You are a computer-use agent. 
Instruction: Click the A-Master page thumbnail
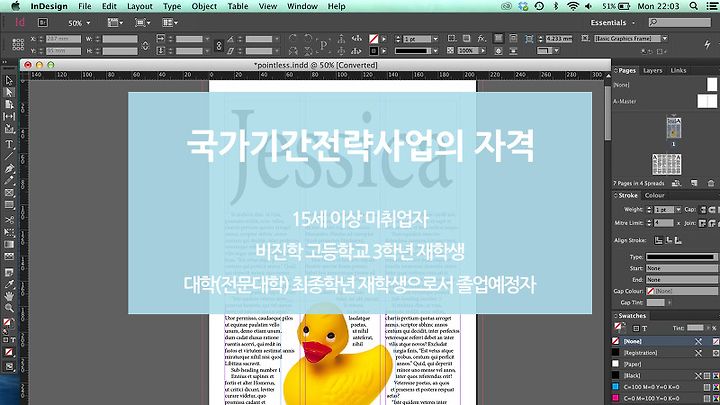(707, 101)
